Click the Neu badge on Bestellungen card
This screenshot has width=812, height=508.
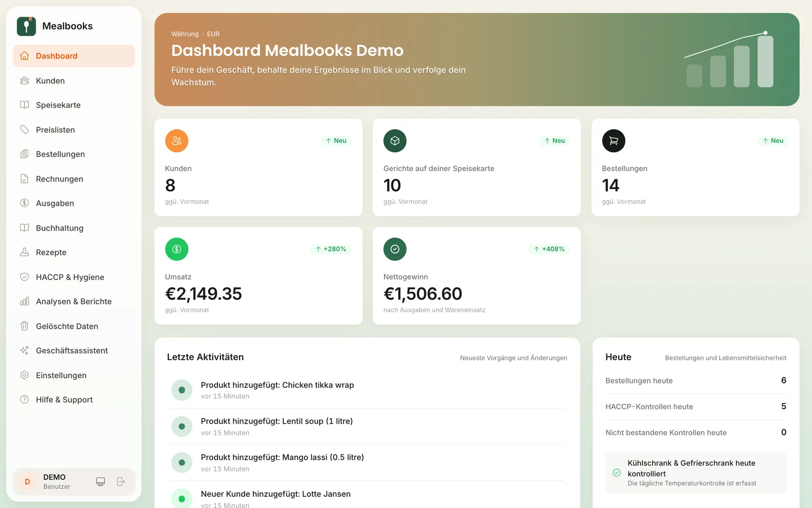pyautogui.click(x=773, y=141)
